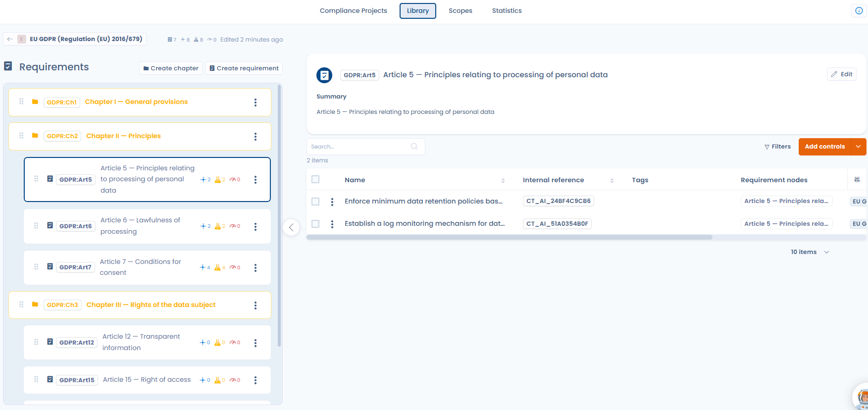Click the GDPR:Art5 badge in detail header
Screen dimensions: 868x410
click(359, 75)
